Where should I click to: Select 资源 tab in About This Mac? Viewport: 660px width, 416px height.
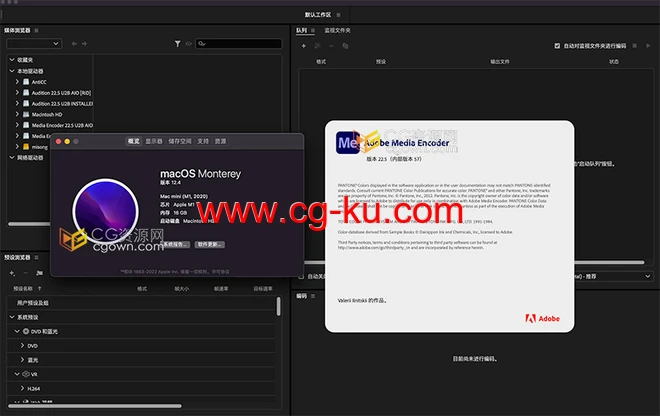pyautogui.click(x=221, y=141)
